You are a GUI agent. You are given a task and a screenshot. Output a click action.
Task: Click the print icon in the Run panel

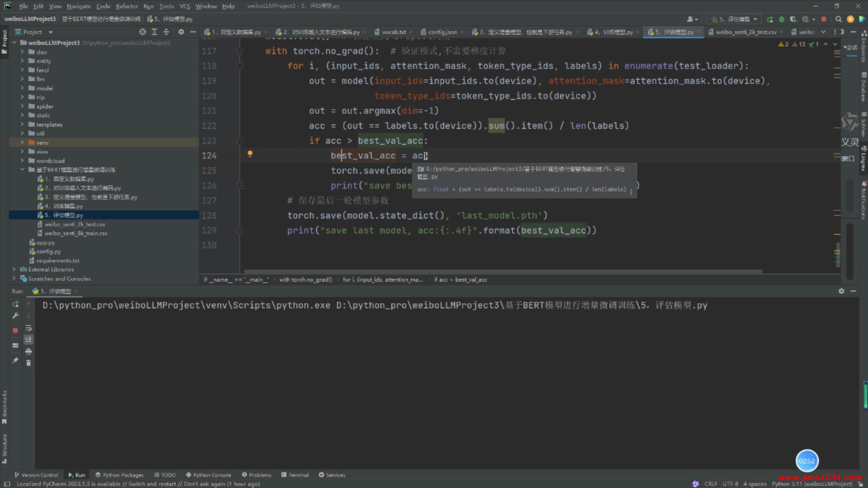pos(28,352)
